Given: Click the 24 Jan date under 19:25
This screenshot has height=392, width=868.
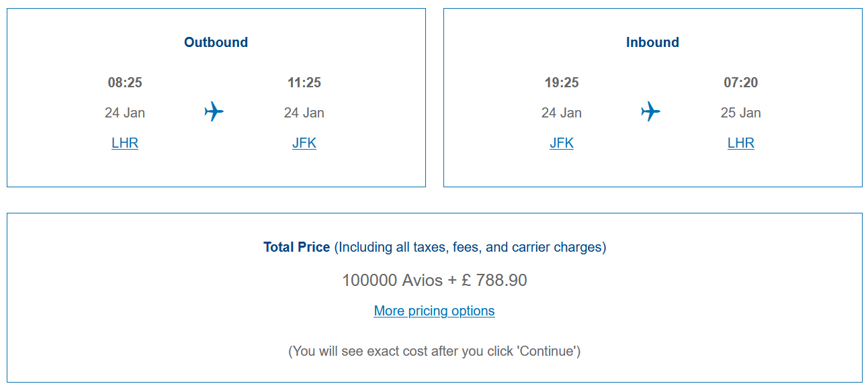Looking at the screenshot, I should click(562, 113).
